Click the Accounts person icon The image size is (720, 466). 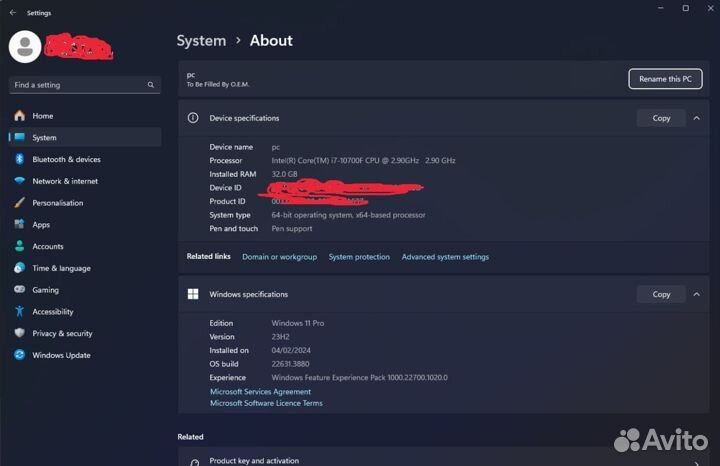tap(19, 246)
